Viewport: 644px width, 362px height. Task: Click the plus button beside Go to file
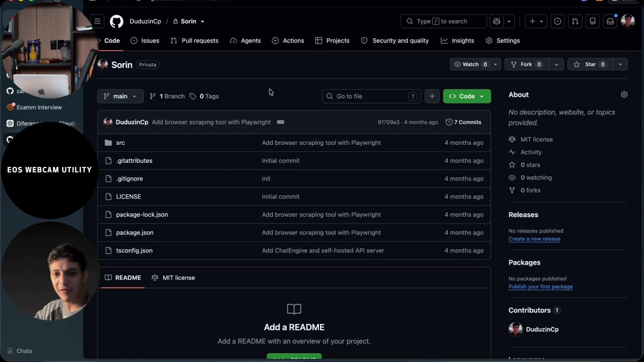432,96
